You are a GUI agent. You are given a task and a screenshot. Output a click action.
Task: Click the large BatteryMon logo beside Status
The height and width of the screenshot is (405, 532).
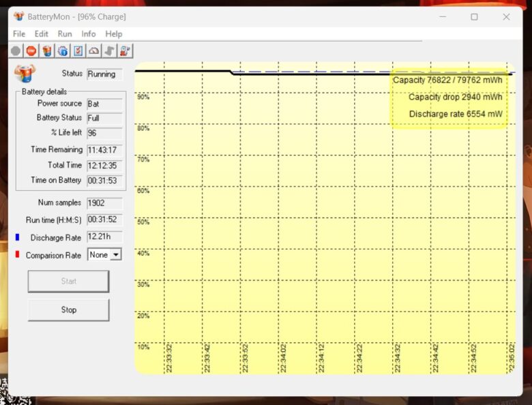[x=25, y=73]
